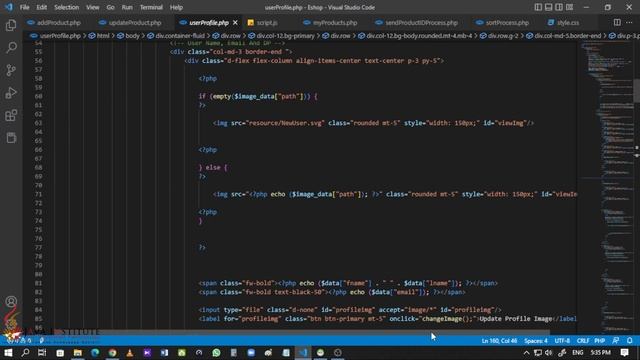This screenshot has height=360, width=640.
Task: Open the Terminal menu
Action: click(151, 7)
